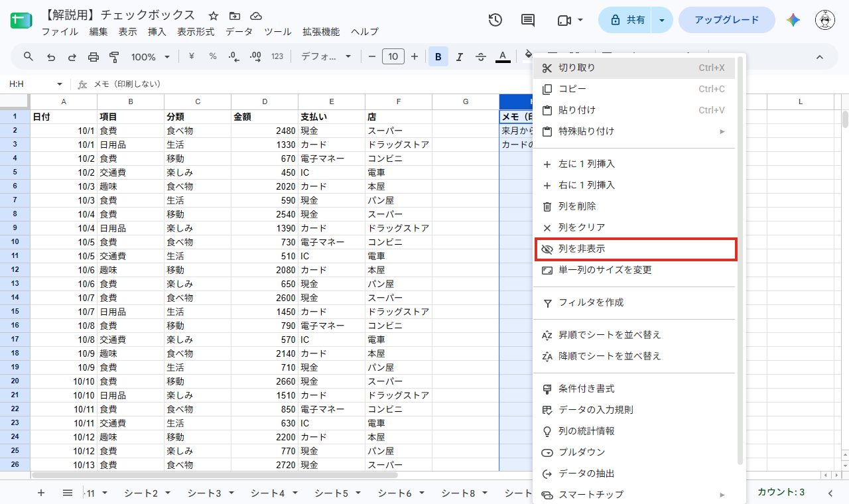Viewport: 849px width, 504px height.
Task: Click the cloud save status icon
Action: [x=256, y=15]
